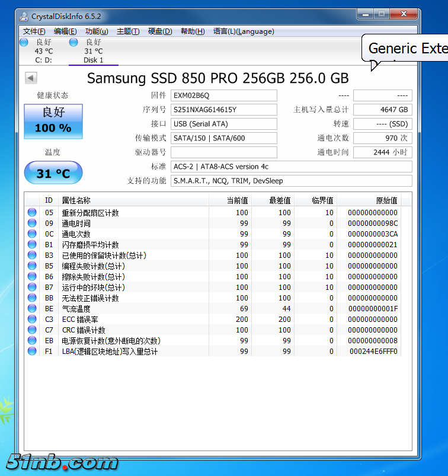
Task: Click the status orb for F1 attribute
Action: point(32,352)
